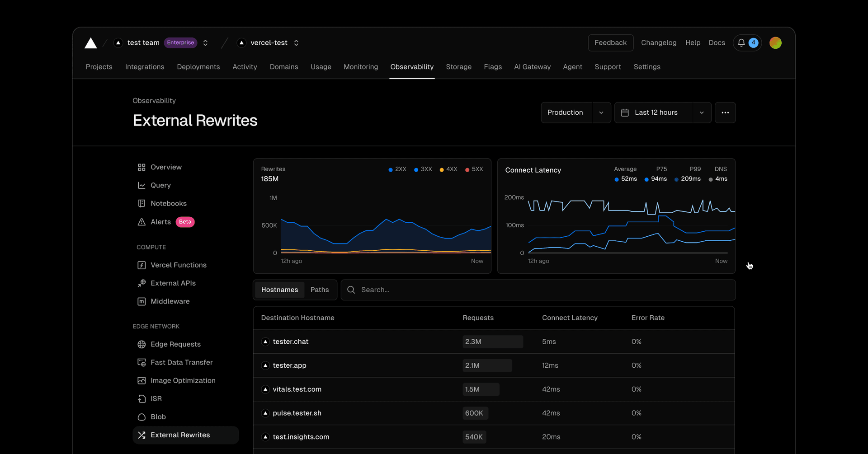Go to the Deployments tab
The width and height of the screenshot is (868, 454).
click(x=198, y=67)
